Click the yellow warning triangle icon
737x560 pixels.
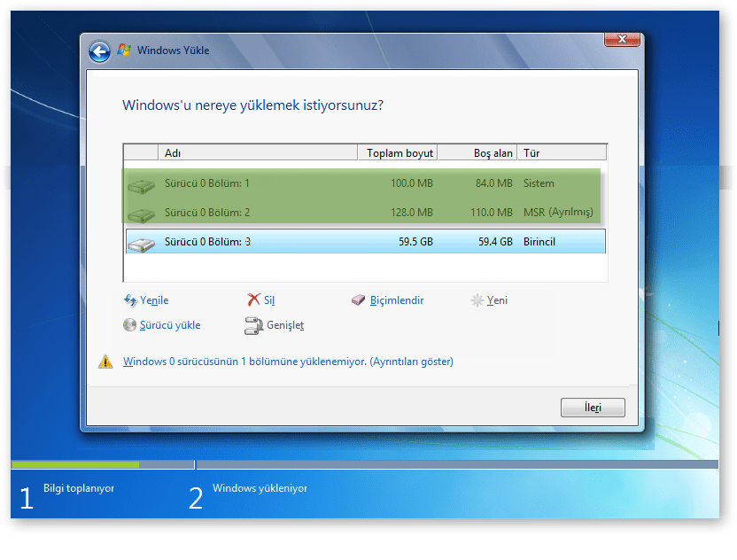tap(105, 362)
